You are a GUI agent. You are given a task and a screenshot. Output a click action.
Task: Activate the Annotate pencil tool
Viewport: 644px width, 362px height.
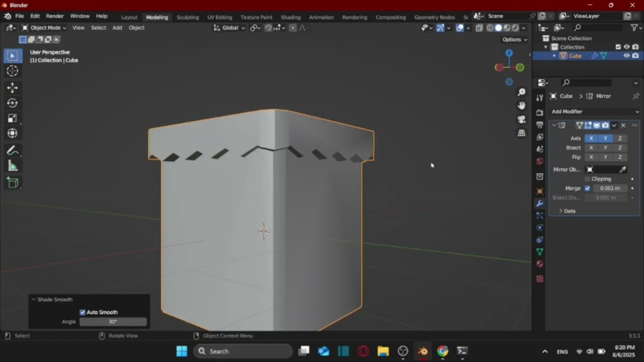(13, 151)
